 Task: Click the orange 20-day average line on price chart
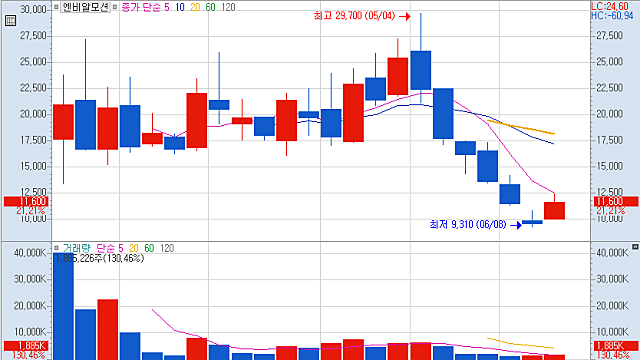[x=521, y=127]
